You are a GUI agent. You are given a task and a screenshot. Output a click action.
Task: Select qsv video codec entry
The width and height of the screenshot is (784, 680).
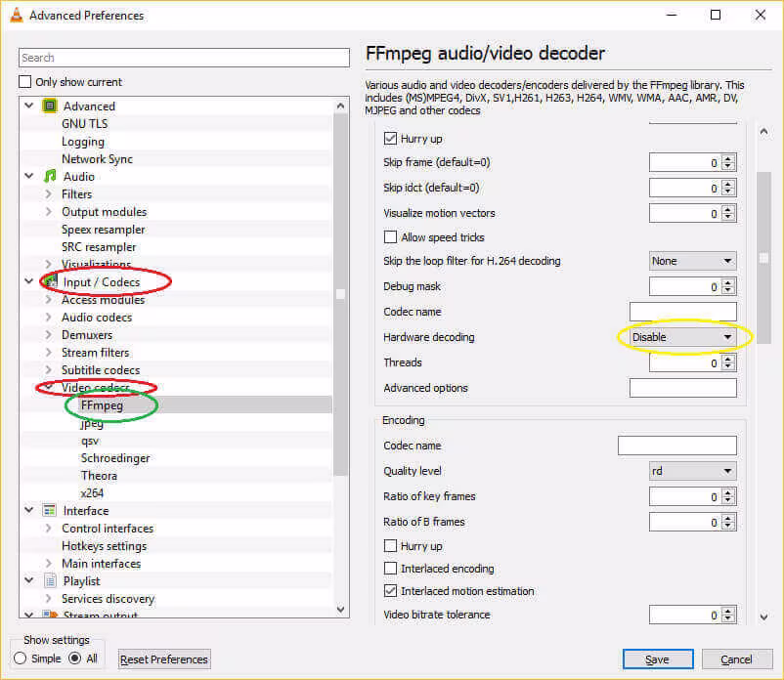point(90,441)
